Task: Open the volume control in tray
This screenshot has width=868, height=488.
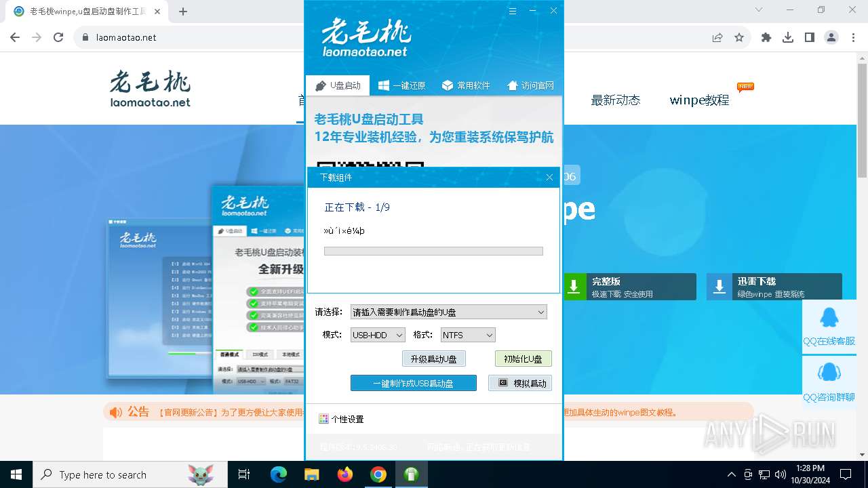Action: pyautogui.click(x=780, y=474)
